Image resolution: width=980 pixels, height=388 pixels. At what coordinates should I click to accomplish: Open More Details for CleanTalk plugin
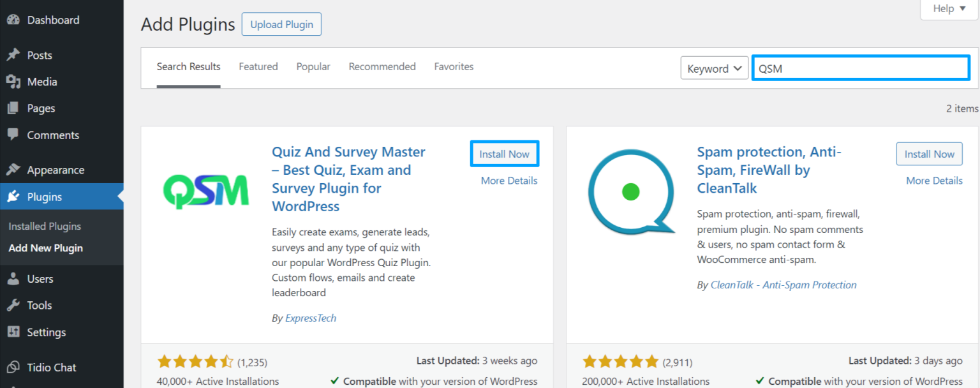tap(934, 181)
